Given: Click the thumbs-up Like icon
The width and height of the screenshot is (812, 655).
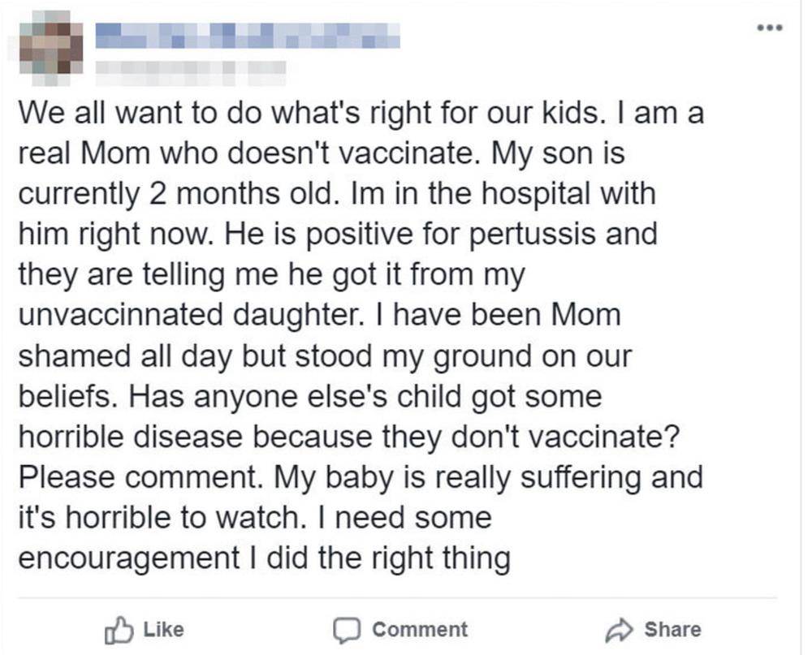Looking at the screenshot, I should [x=119, y=629].
